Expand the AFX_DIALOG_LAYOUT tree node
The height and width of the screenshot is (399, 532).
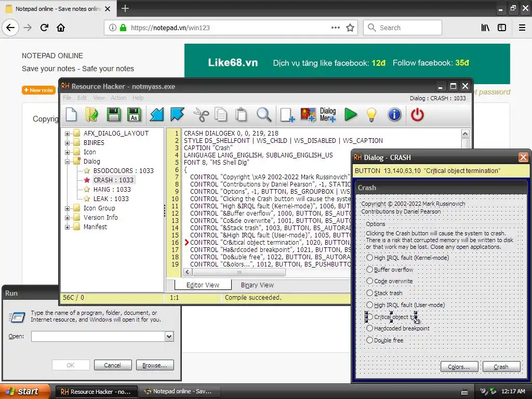click(x=67, y=134)
